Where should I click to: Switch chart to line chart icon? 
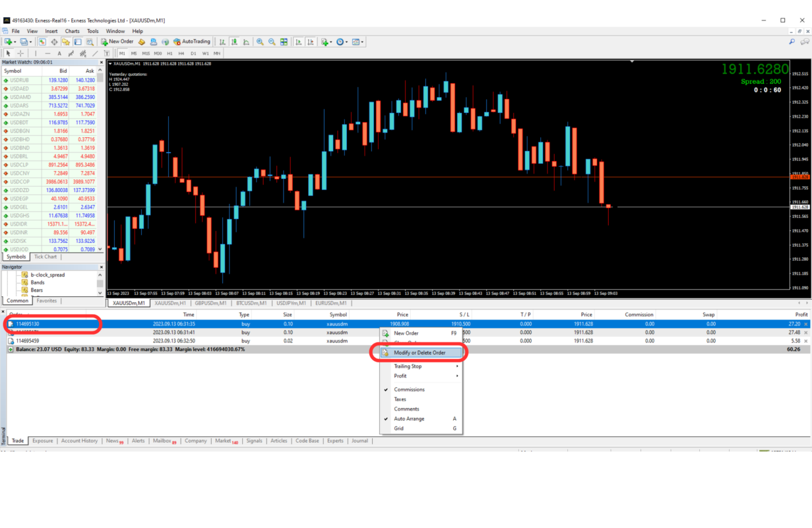[246, 42]
